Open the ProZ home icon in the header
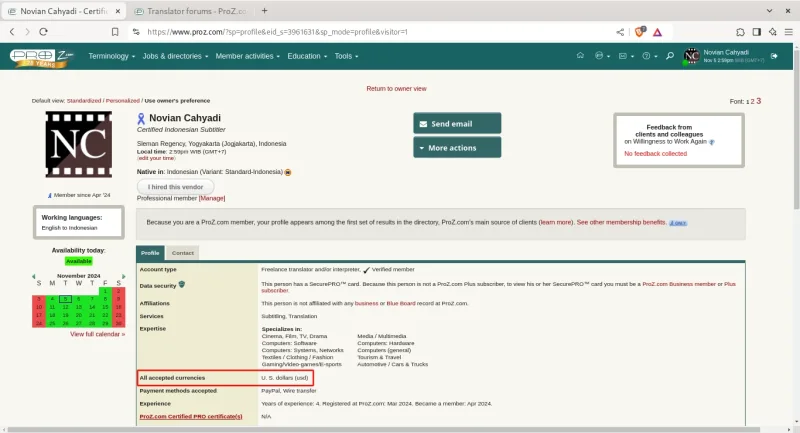Image resolution: width=800 pixels, height=433 pixels. [x=580, y=56]
